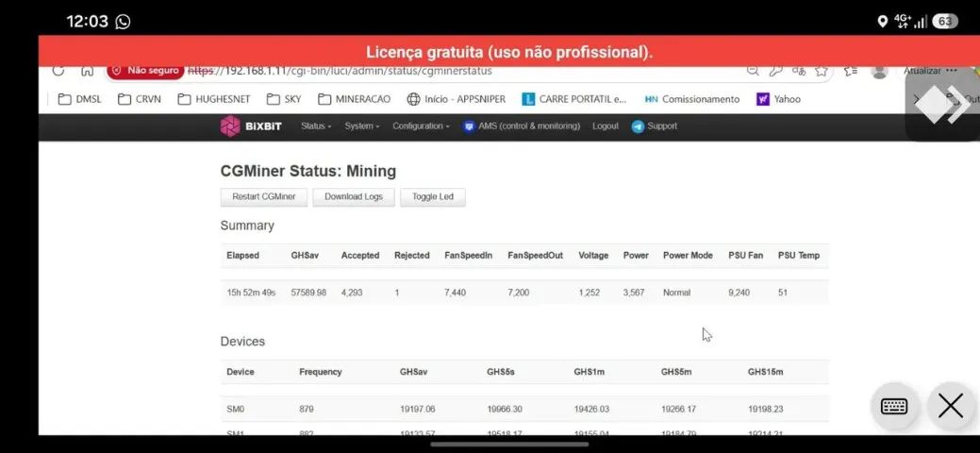Click the Power Mode value Normal

677,293
